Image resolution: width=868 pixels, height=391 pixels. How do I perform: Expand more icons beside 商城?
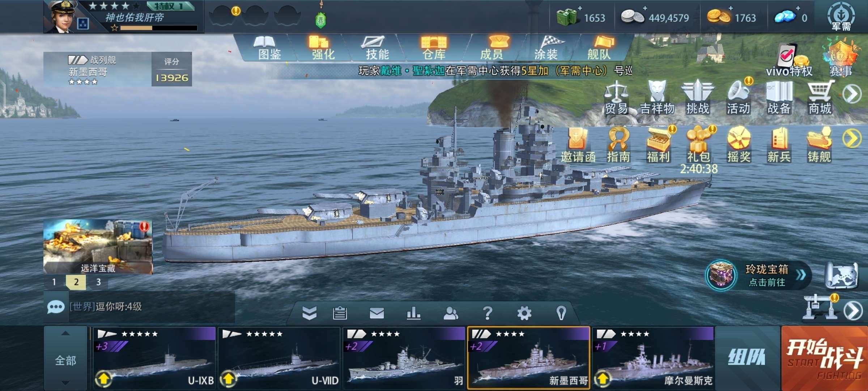coord(852,94)
